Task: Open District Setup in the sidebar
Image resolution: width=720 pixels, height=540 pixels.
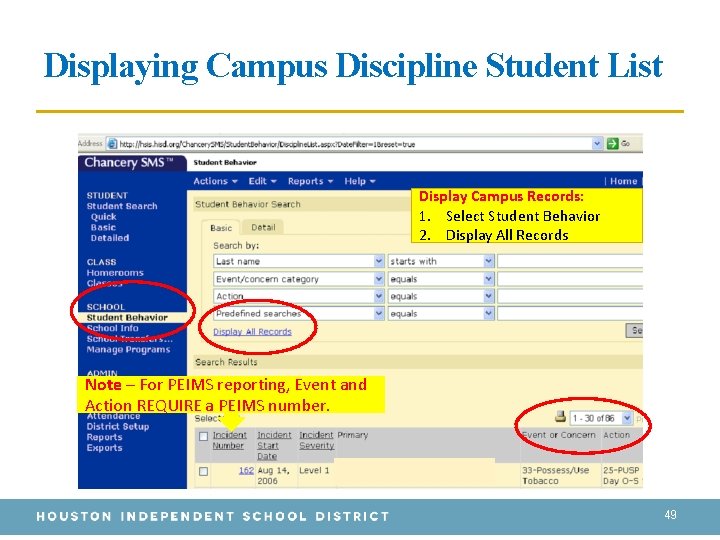Action: pos(118,427)
